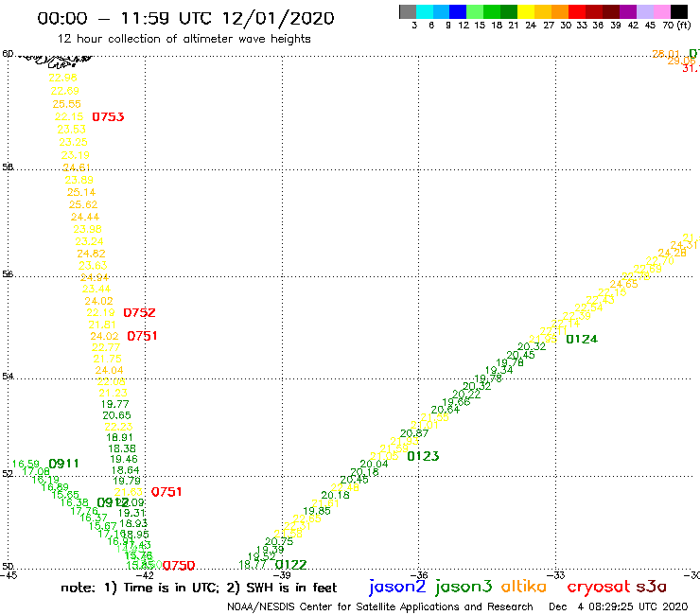Click the 24.82 wave height value

coord(91,254)
